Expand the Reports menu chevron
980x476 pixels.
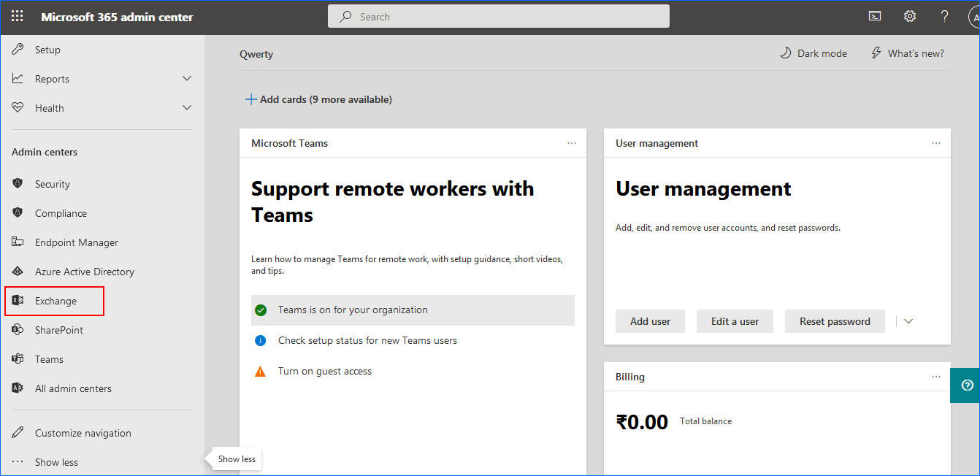(x=187, y=79)
